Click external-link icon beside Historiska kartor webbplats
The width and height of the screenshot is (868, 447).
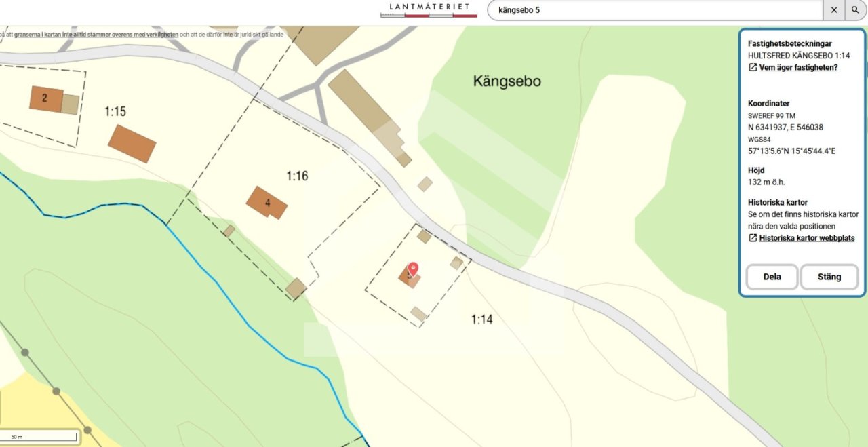click(753, 238)
